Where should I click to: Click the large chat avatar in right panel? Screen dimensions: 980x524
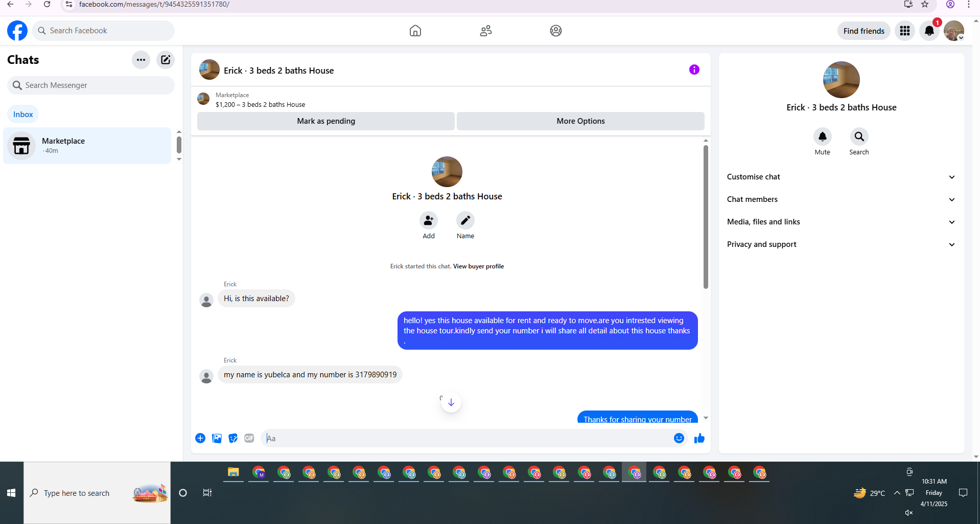click(842, 80)
